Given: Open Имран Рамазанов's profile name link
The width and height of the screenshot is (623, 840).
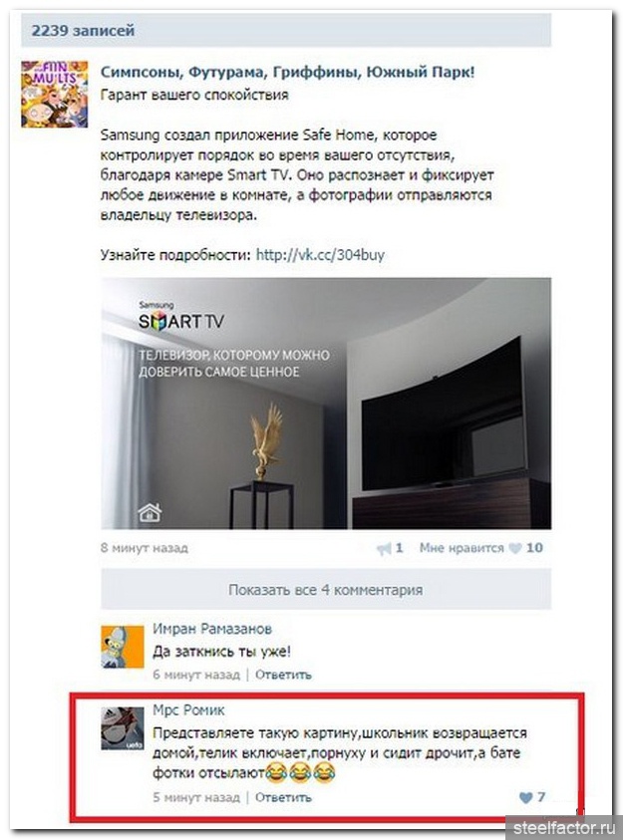Looking at the screenshot, I should [x=212, y=629].
